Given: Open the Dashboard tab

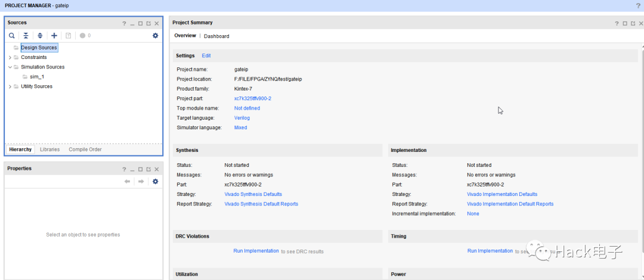Looking at the screenshot, I should [x=216, y=36].
